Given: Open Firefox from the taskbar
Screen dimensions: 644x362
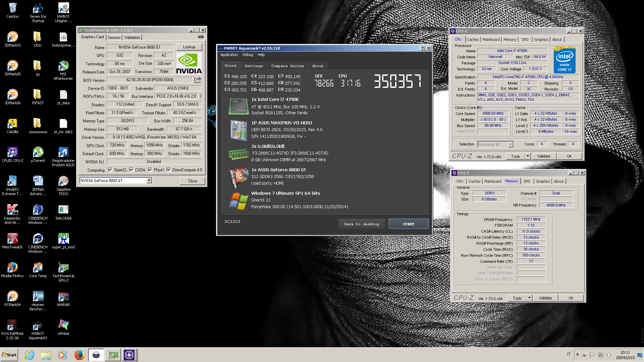Looking at the screenshot, I should click(x=79, y=355).
